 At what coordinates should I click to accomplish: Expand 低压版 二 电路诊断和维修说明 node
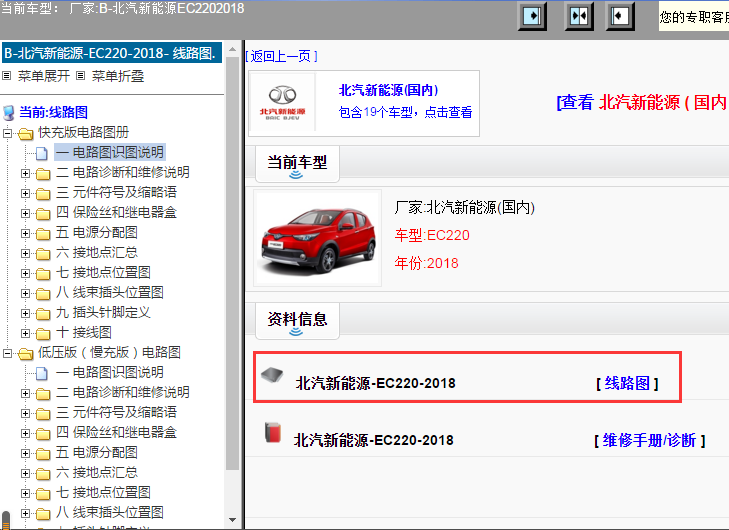pyautogui.click(x=25, y=393)
